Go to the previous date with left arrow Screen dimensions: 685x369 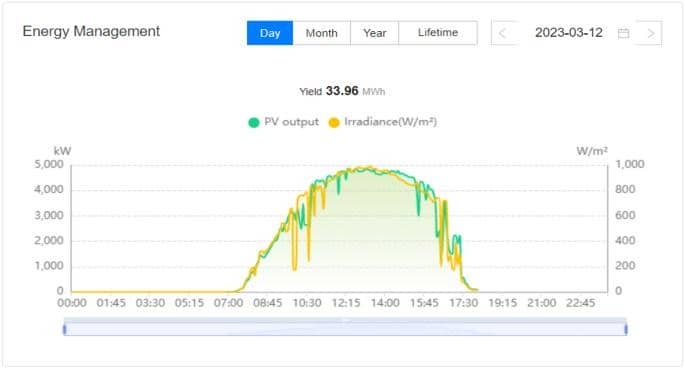click(502, 33)
